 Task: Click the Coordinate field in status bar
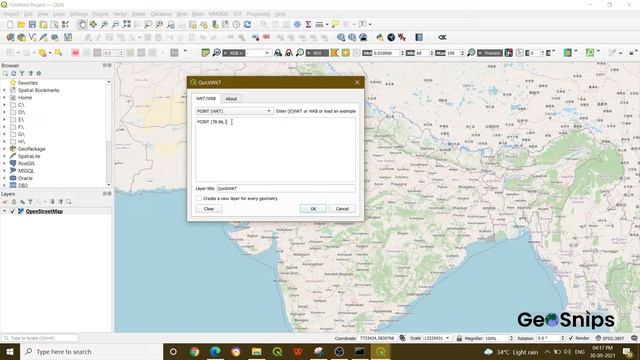pos(377,338)
